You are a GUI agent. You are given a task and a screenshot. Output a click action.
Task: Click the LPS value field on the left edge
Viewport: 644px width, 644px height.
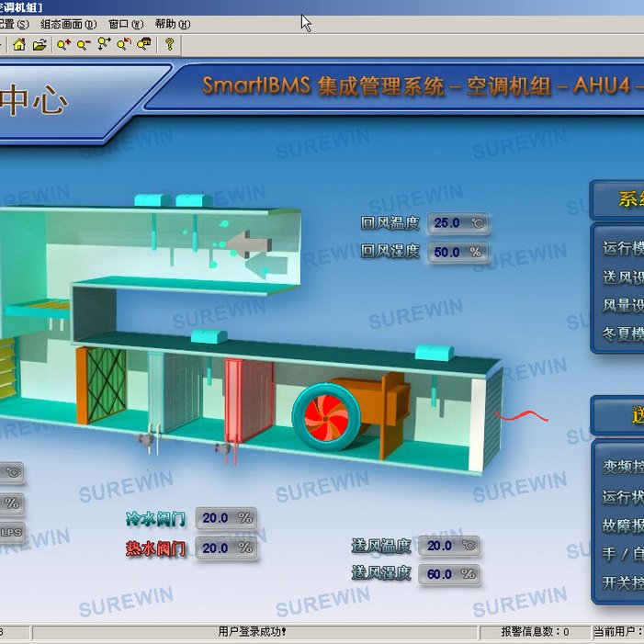click(x=12, y=533)
